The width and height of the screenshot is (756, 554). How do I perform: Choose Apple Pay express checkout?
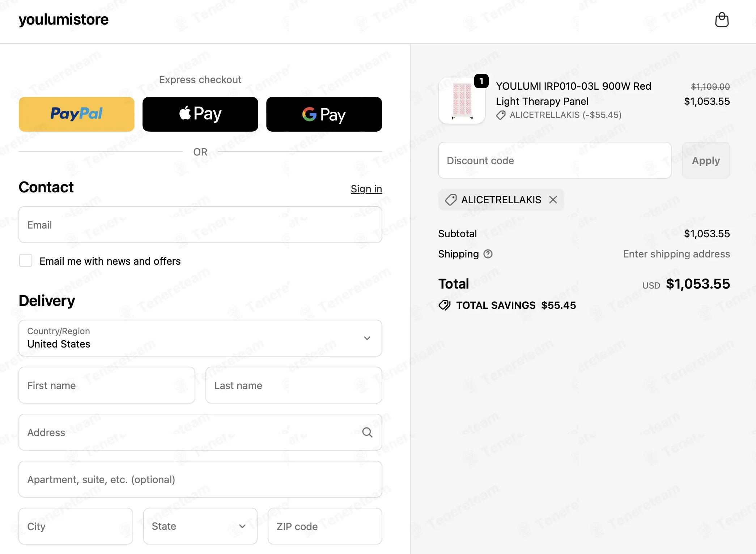point(200,114)
